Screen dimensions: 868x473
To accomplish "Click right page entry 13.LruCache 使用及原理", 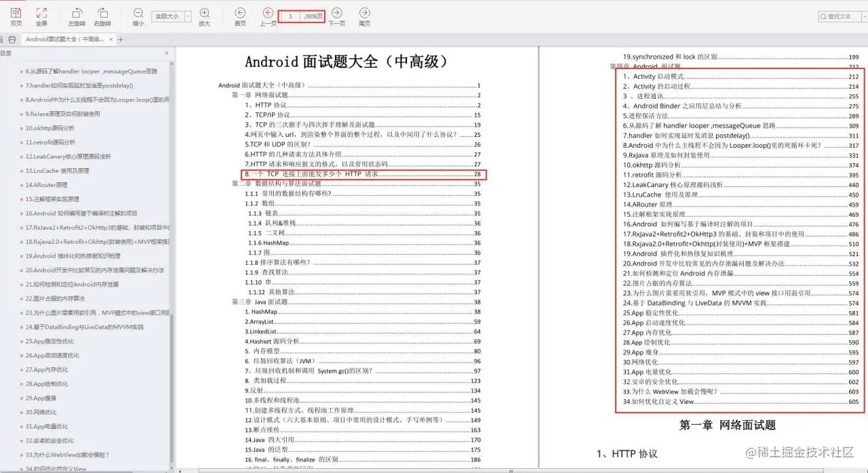I will tap(741, 194).
